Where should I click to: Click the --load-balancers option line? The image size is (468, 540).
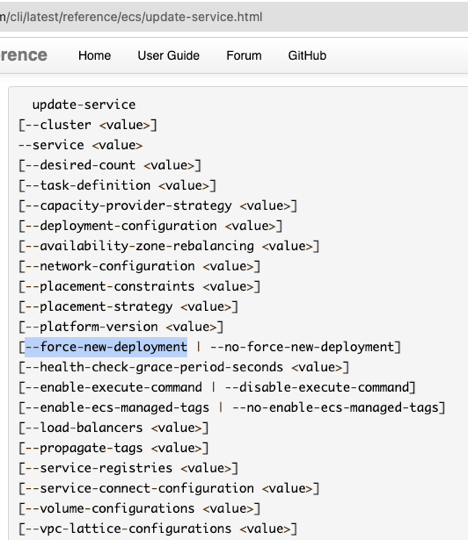114,428
